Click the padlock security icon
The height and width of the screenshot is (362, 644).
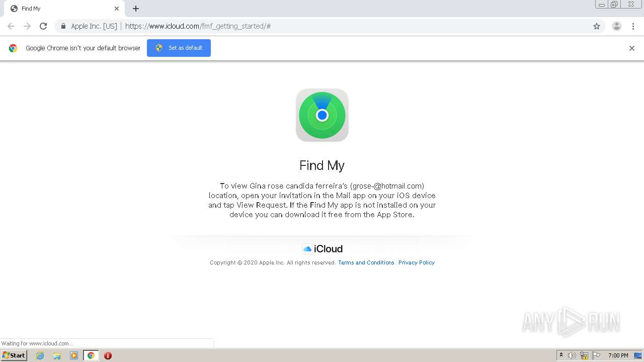pos(63,26)
